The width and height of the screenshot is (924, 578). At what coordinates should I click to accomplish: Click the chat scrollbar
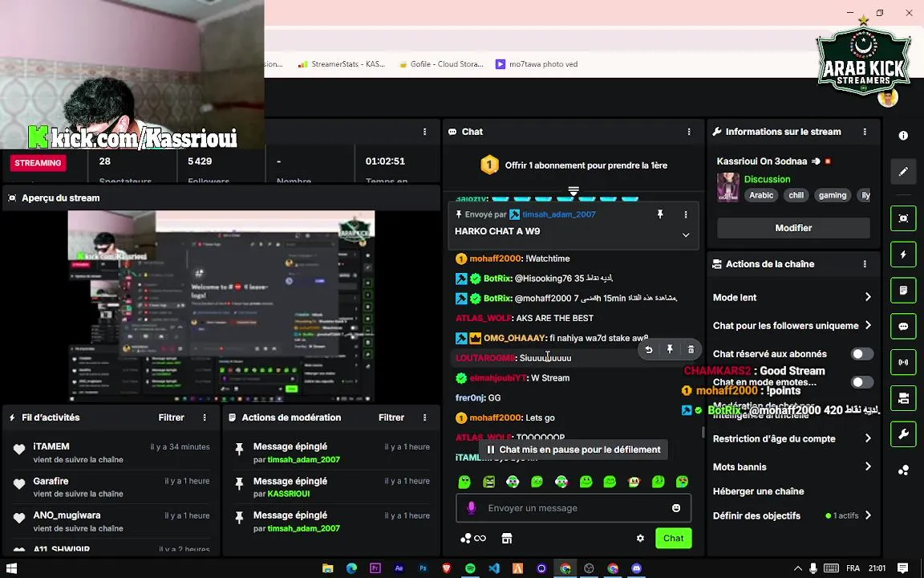tap(702, 432)
